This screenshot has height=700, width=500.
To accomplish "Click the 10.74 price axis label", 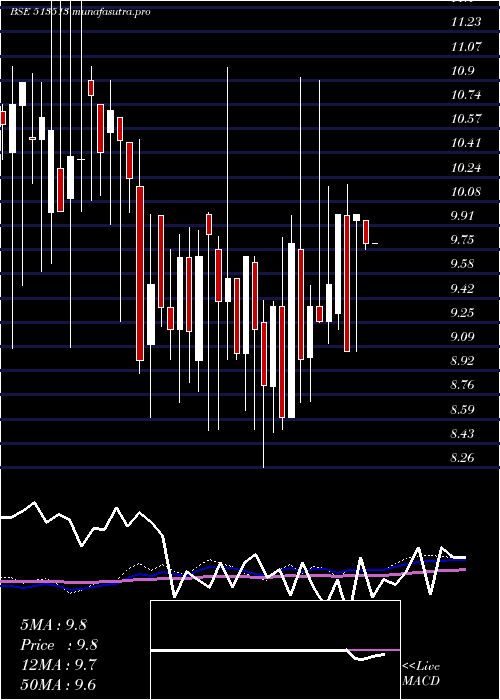I will [x=466, y=95].
